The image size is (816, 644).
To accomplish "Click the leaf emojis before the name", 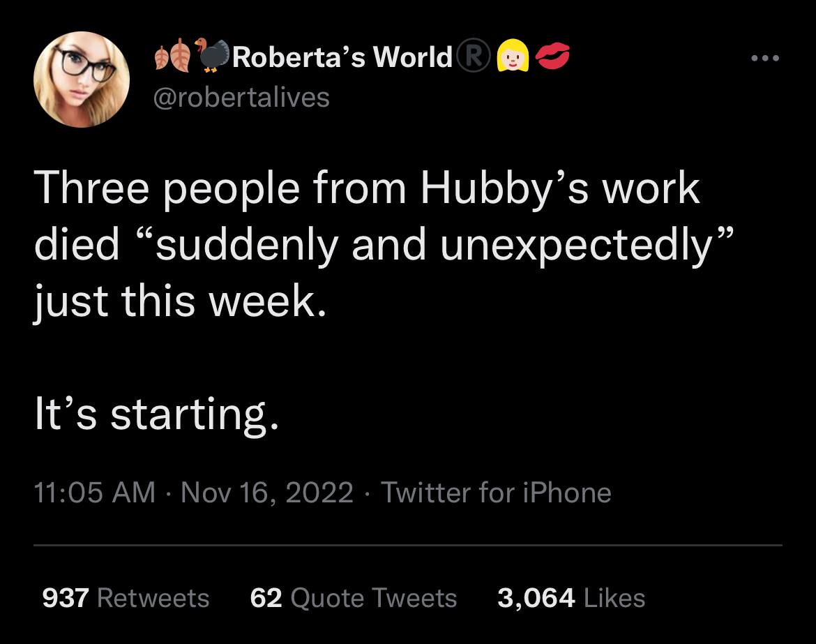I will [172, 57].
